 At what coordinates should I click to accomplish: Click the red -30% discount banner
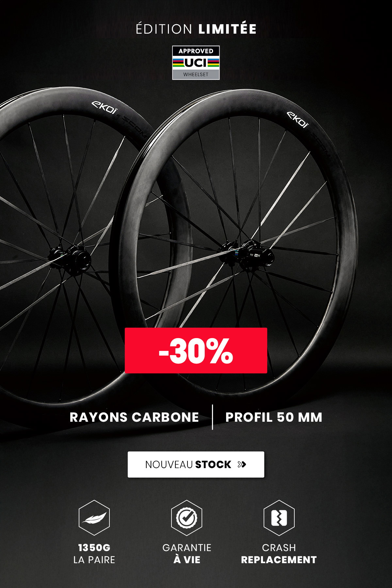pos(196,351)
